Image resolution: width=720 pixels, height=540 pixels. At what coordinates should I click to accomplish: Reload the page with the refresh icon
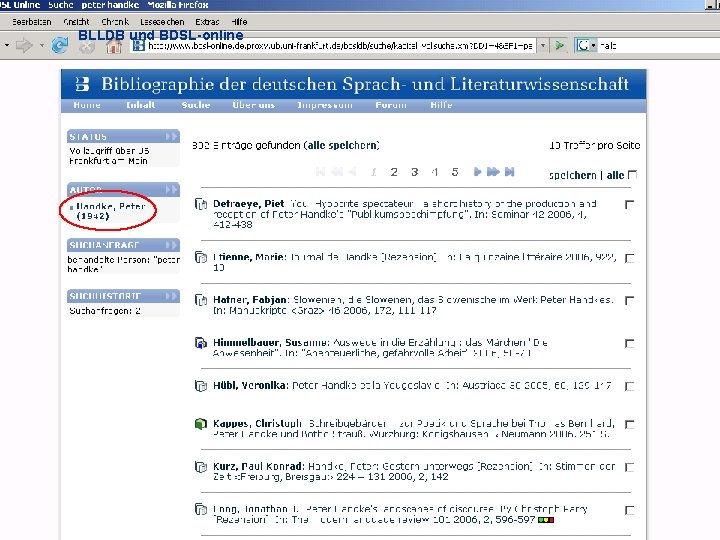60,45
